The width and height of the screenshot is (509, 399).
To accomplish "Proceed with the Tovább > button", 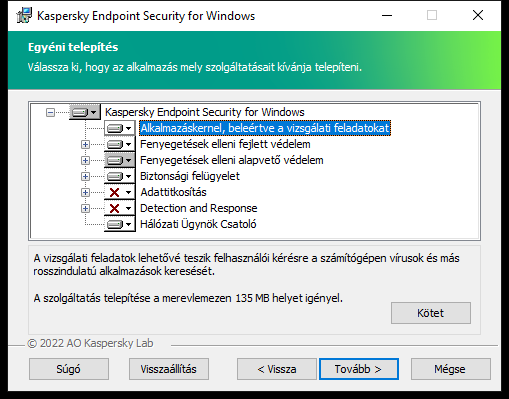I will 359,369.
